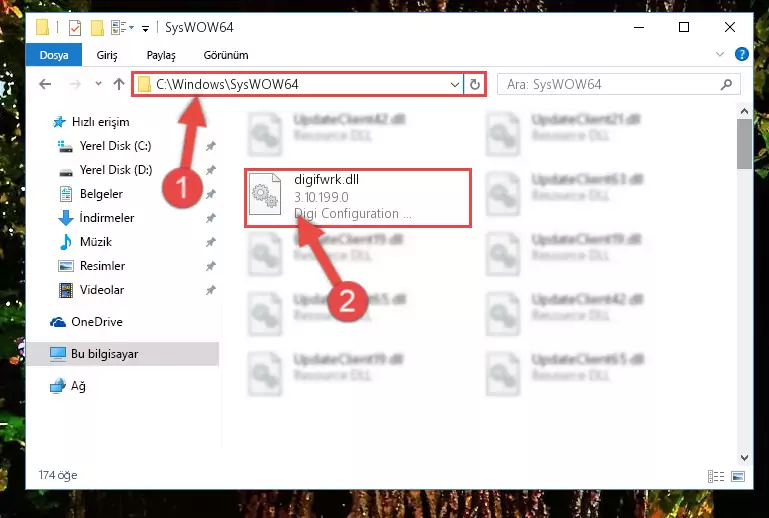The height and width of the screenshot is (518, 769).
Task: Expand the address bar history dropdown
Action: point(455,84)
